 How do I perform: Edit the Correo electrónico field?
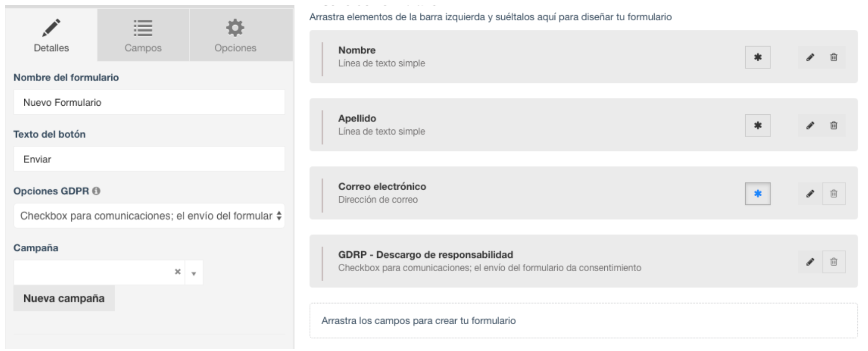(809, 193)
